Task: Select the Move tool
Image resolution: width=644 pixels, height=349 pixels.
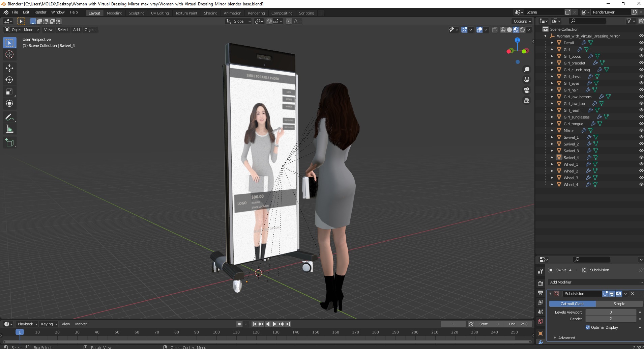Action: point(9,68)
